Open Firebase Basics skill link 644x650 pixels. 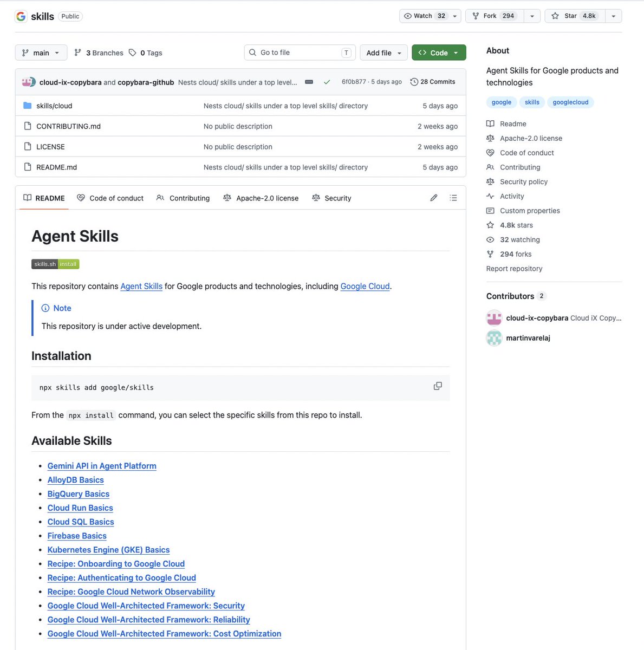[x=77, y=536]
